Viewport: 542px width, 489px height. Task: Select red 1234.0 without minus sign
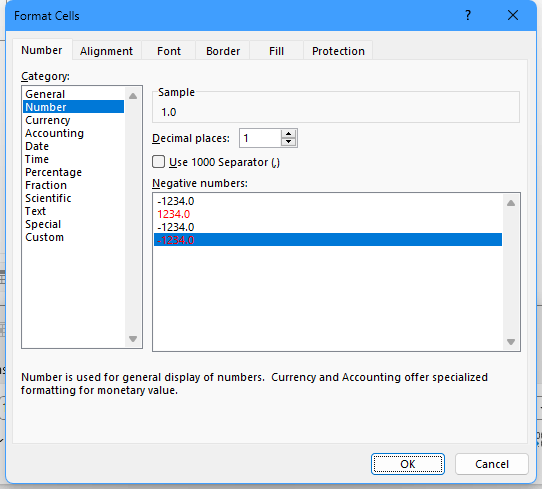(x=328, y=214)
